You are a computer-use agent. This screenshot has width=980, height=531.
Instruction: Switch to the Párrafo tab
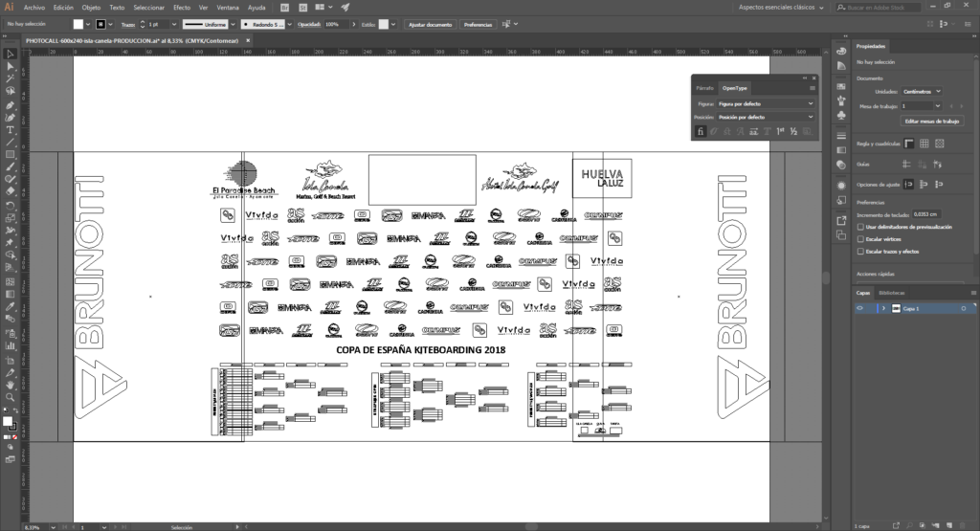coord(705,88)
